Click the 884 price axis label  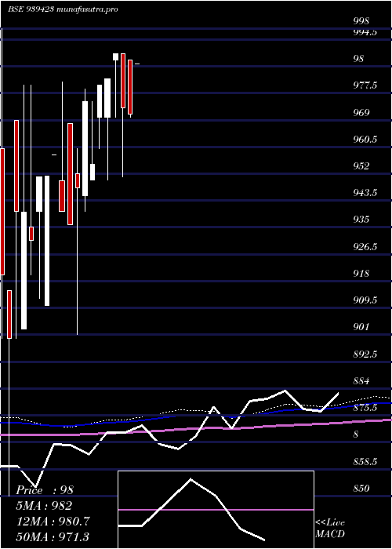361,381
